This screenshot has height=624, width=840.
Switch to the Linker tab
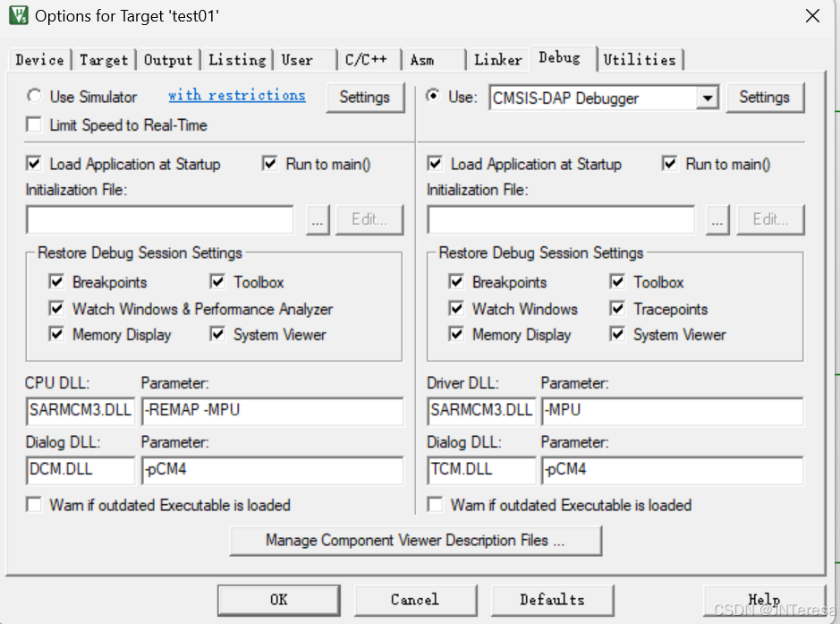498,59
